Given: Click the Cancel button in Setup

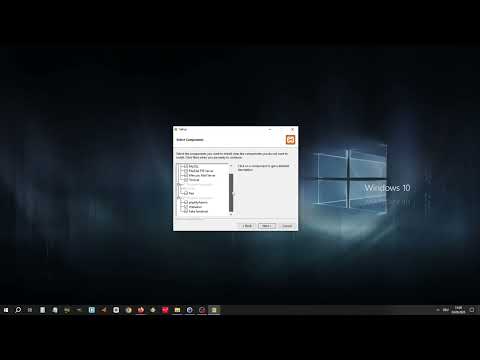Looking at the screenshot, I should [x=287, y=226].
